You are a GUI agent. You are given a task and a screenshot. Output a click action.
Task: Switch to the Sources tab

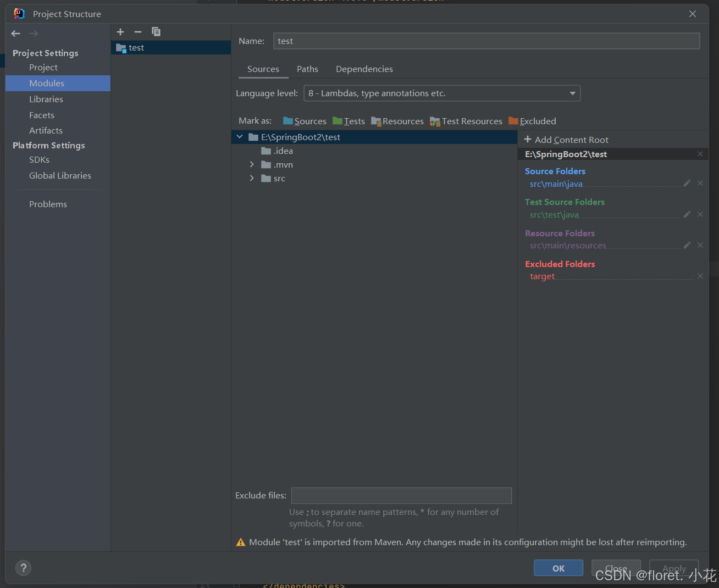[x=263, y=69]
